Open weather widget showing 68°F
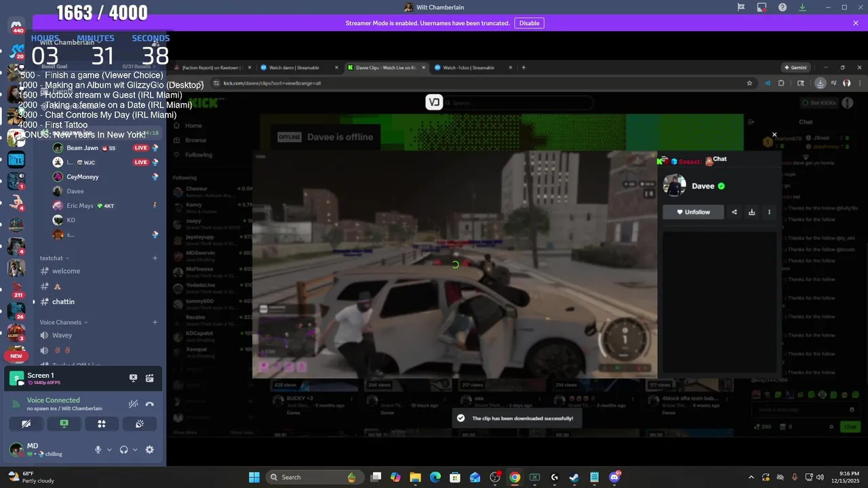Image resolution: width=868 pixels, height=488 pixels. pyautogui.click(x=31, y=477)
